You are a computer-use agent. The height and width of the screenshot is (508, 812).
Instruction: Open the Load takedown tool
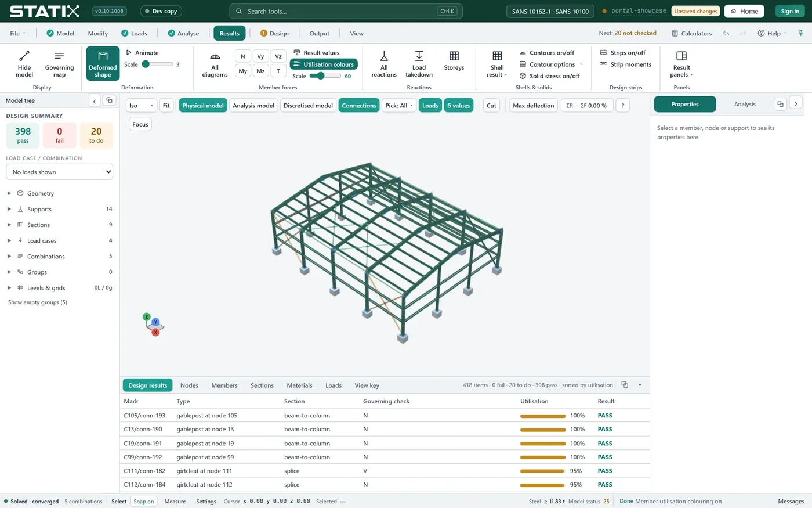419,63
